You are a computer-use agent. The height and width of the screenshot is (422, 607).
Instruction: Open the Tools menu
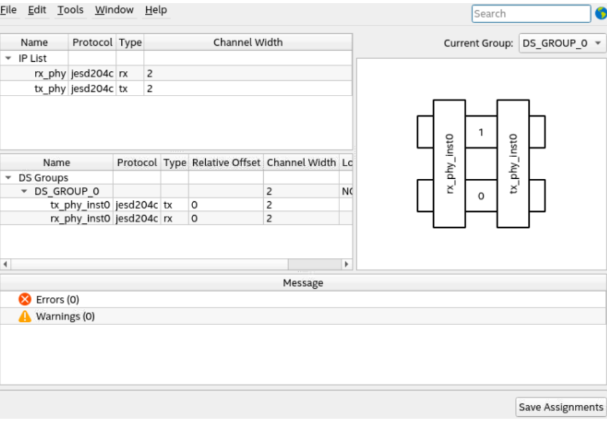(70, 10)
